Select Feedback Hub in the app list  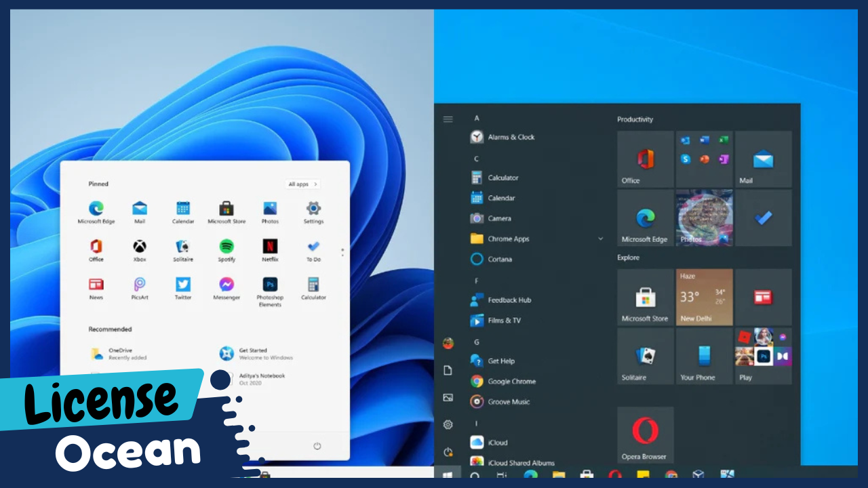(509, 300)
